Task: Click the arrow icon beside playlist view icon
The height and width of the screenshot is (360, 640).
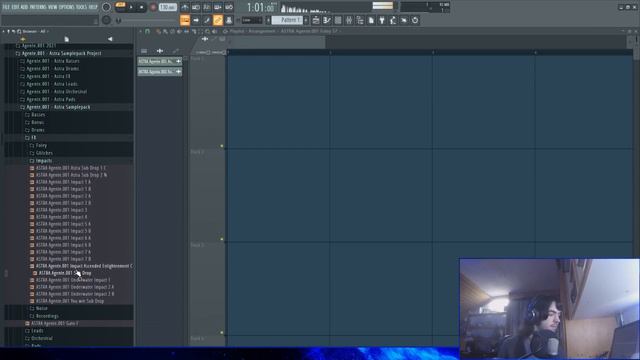Action: [x=196, y=20]
